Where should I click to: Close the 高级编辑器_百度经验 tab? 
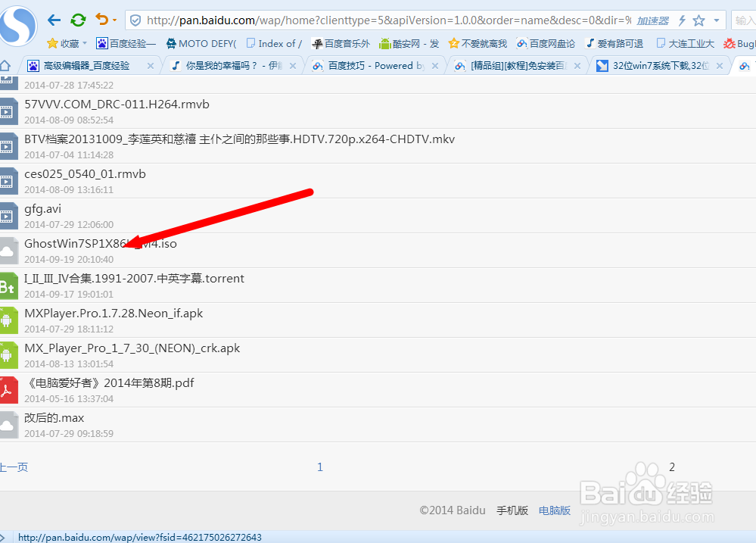(151, 66)
